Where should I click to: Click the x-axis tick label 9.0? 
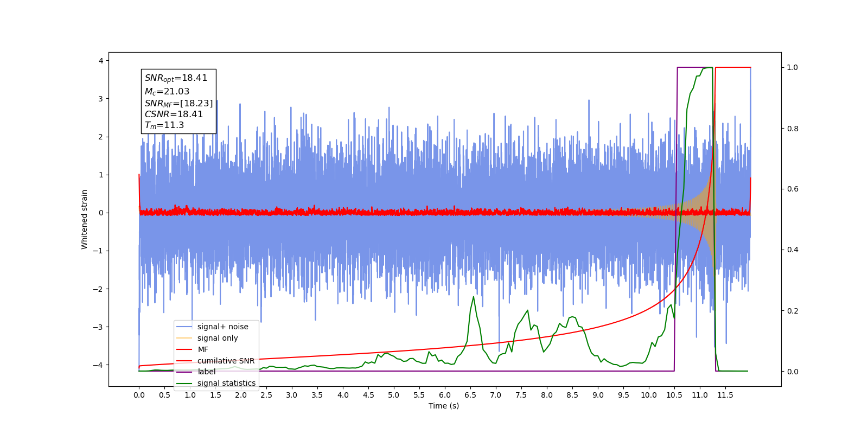click(598, 395)
